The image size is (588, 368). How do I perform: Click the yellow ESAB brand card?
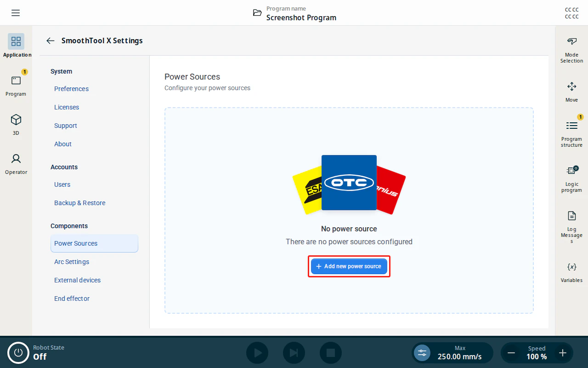pyautogui.click(x=307, y=190)
